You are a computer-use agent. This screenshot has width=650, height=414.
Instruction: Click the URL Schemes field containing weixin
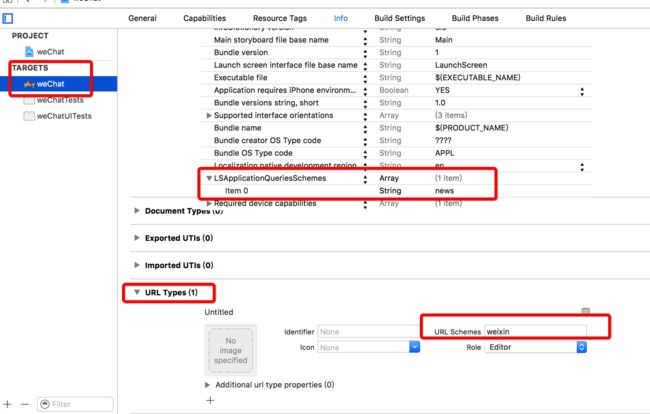[x=535, y=332]
